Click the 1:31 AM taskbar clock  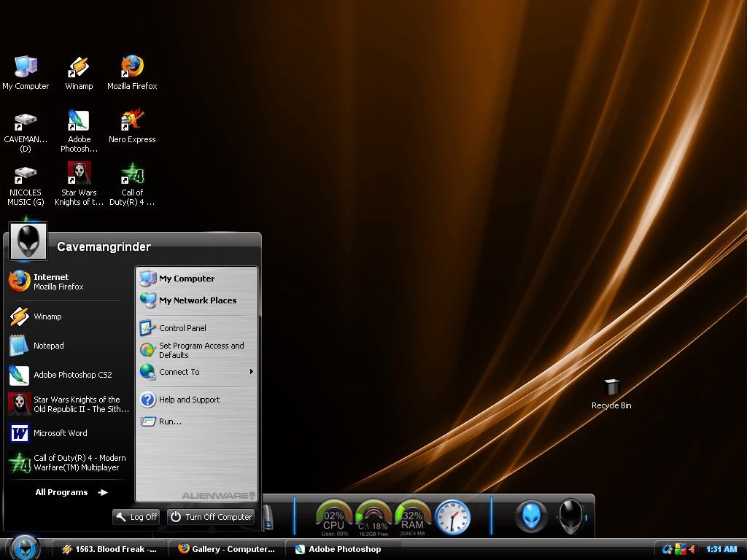coord(721,550)
